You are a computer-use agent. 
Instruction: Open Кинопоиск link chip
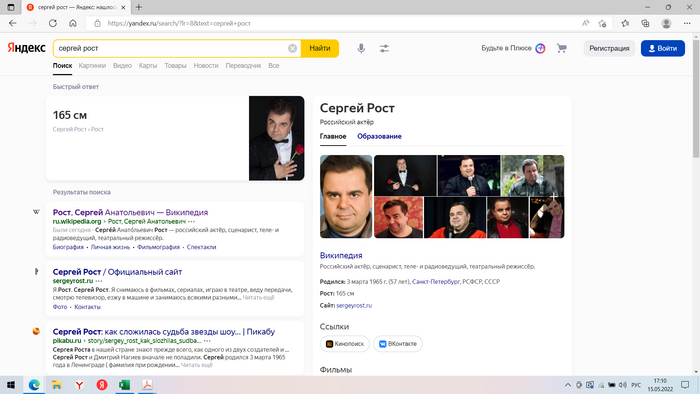345,344
